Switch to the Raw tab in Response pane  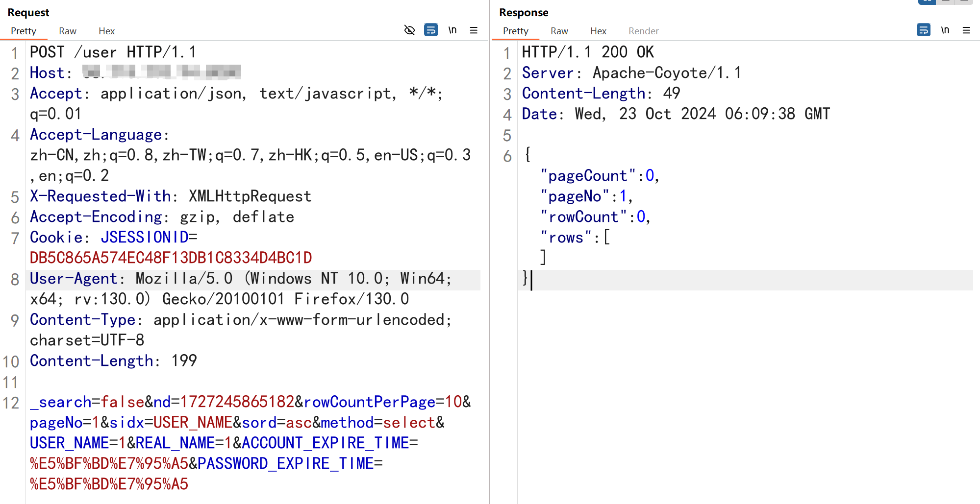point(559,31)
